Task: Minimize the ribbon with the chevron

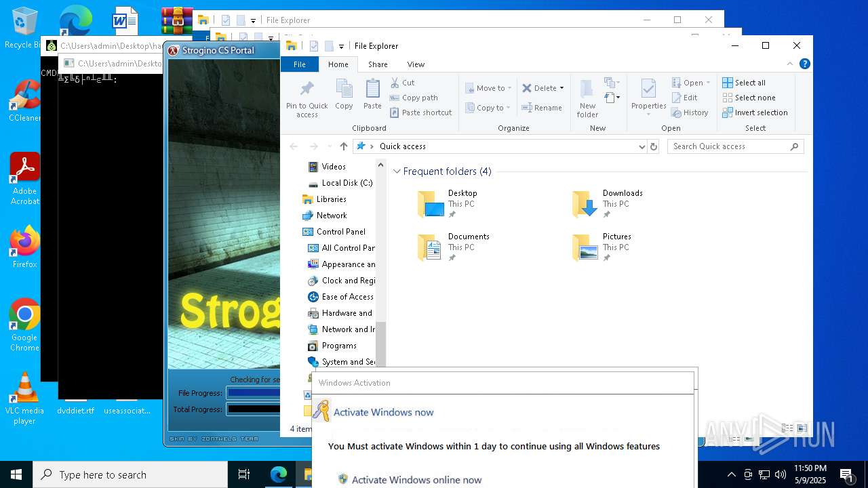Action: coord(790,64)
